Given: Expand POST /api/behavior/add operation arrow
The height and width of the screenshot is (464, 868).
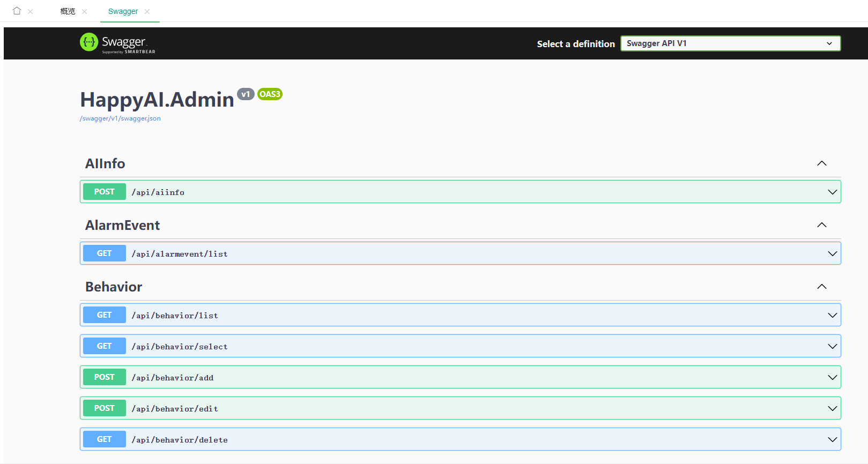Looking at the screenshot, I should point(832,377).
